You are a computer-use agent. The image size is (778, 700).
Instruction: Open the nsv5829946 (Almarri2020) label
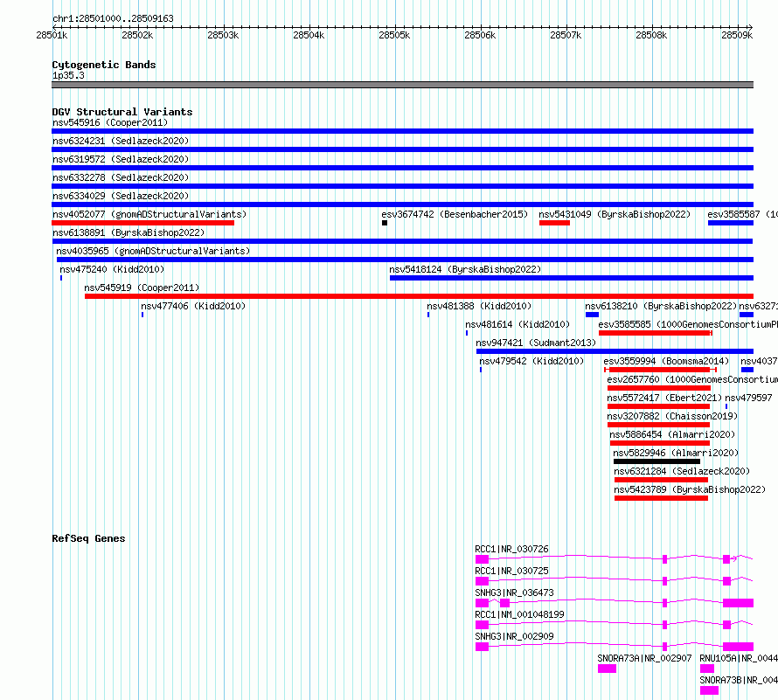676,453
